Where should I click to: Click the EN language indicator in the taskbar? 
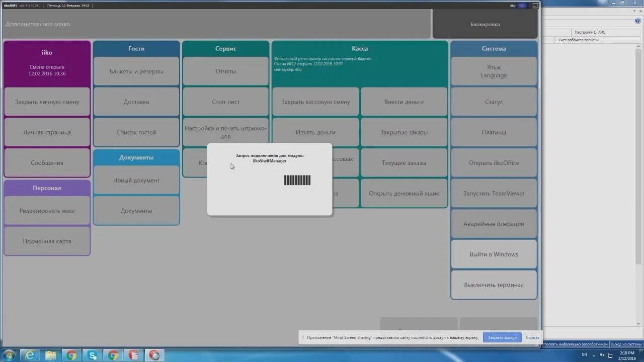click(x=584, y=355)
